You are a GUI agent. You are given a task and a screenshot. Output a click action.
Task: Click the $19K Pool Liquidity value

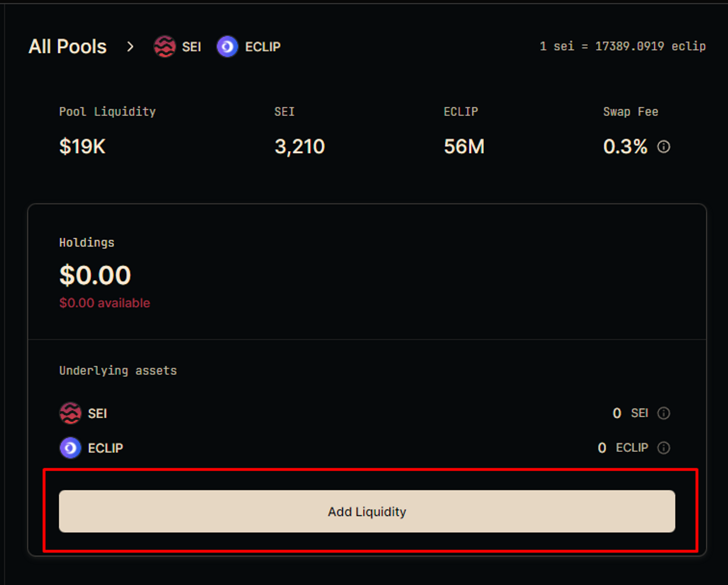(x=82, y=146)
